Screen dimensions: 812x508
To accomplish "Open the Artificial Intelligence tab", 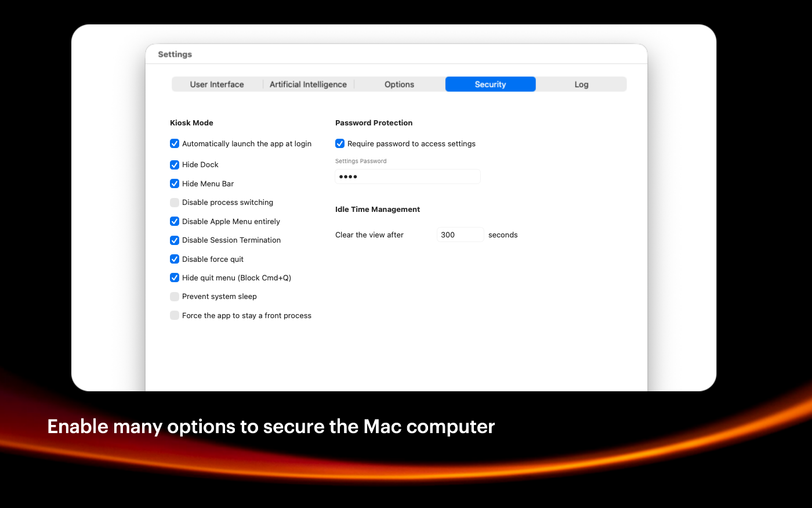I will [x=308, y=84].
